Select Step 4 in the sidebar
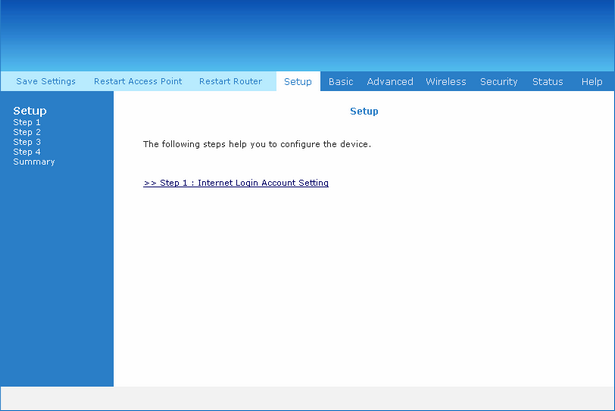The height and width of the screenshot is (411, 615). (27, 152)
